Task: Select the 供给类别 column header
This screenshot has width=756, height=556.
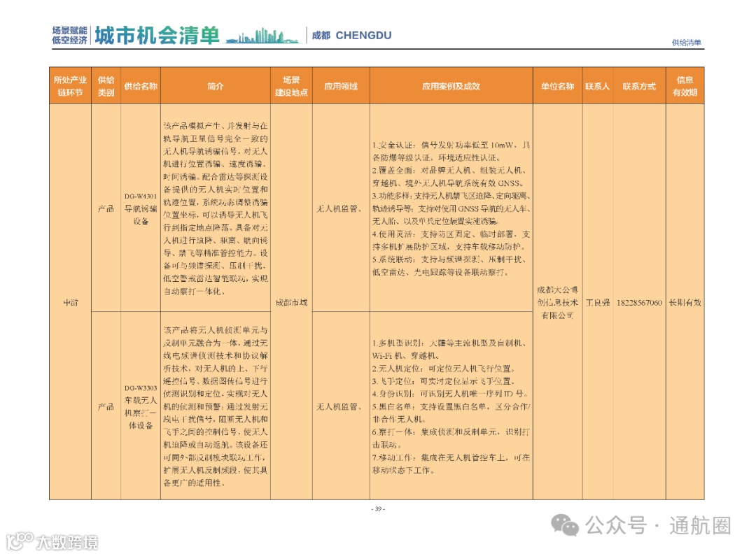Action: click(x=106, y=86)
